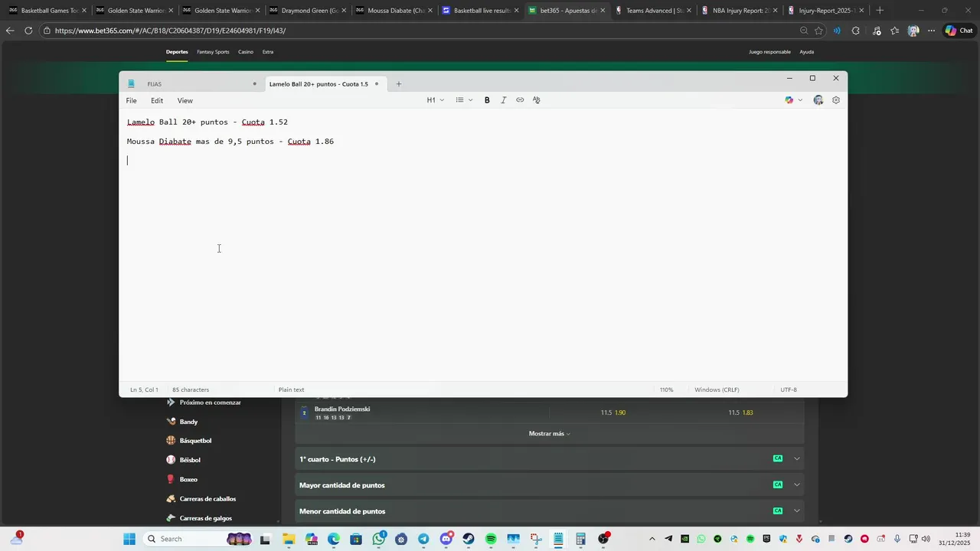Add this page to favorites star
The image size is (980, 551).
pos(818,31)
